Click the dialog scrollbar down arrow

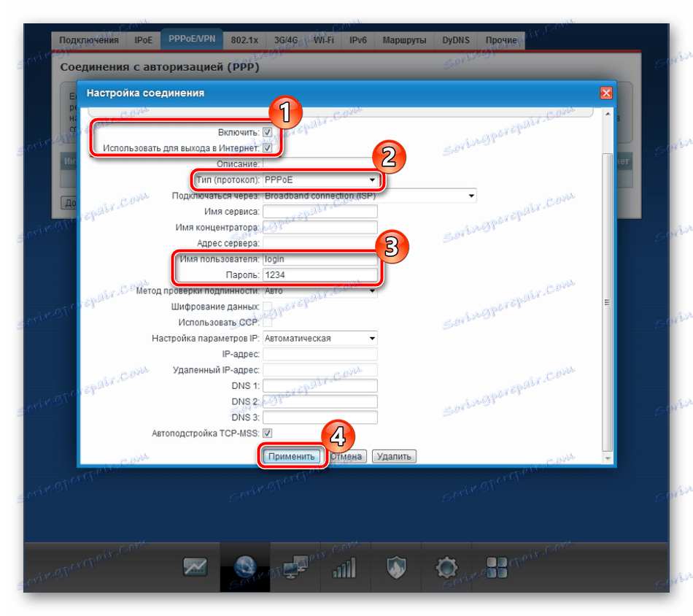click(608, 458)
